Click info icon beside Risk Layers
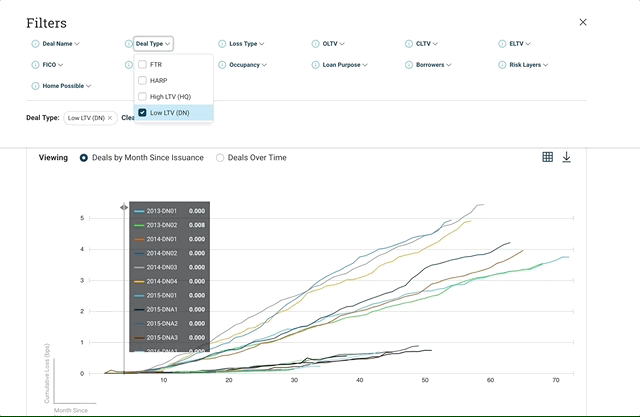This screenshot has width=640, height=417. point(502,65)
